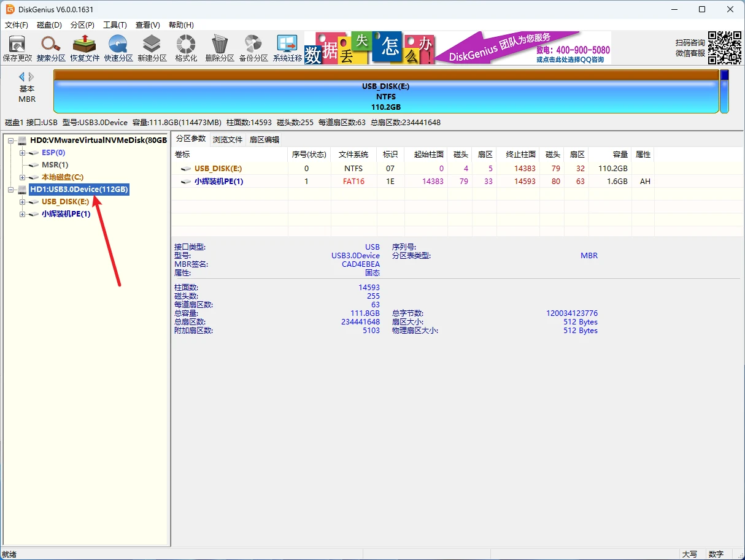
Task: Click the HD1 USB disk icon in tree
Action: (23, 190)
